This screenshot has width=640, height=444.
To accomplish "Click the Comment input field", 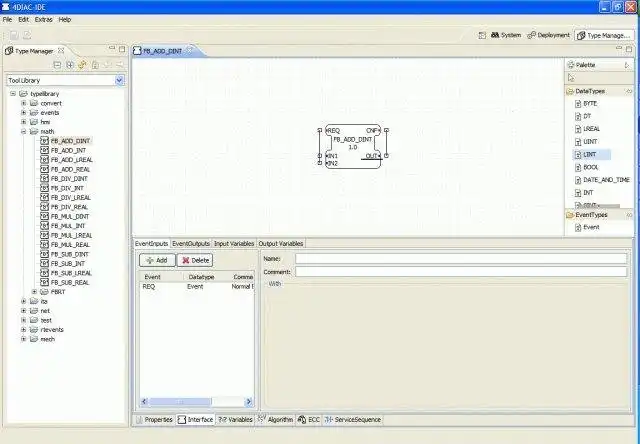I will click(x=461, y=272).
